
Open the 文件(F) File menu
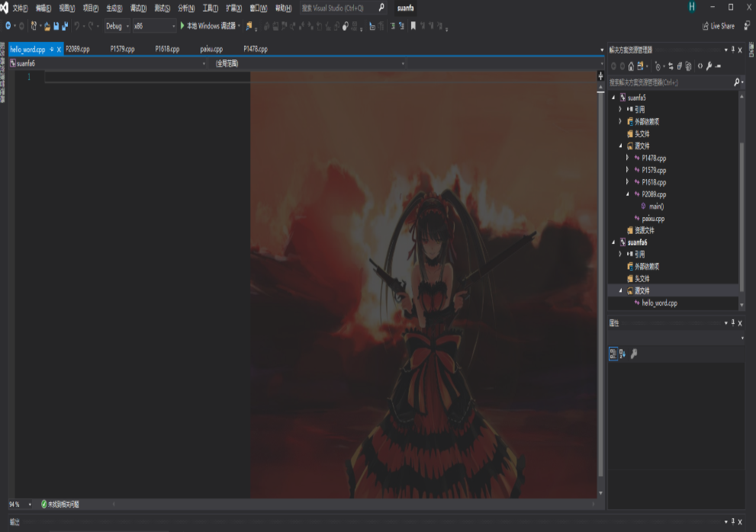(20, 8)
